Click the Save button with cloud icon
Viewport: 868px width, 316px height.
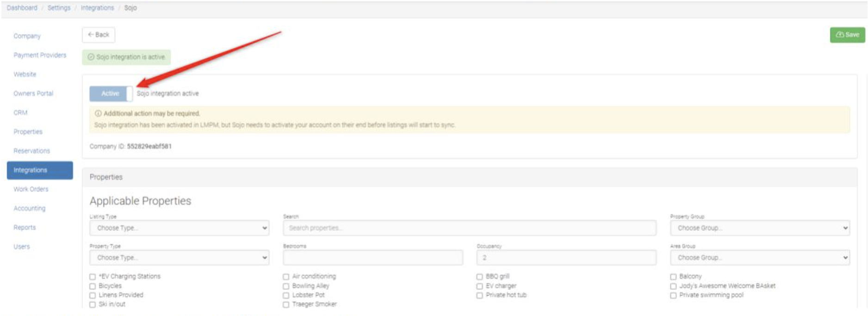847,35
